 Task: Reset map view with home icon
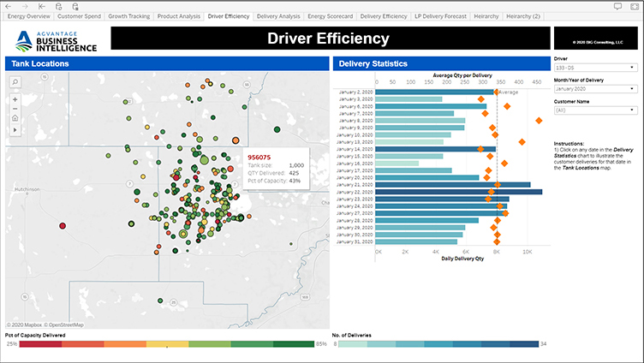pyautogui.click(x=15, y=118)
